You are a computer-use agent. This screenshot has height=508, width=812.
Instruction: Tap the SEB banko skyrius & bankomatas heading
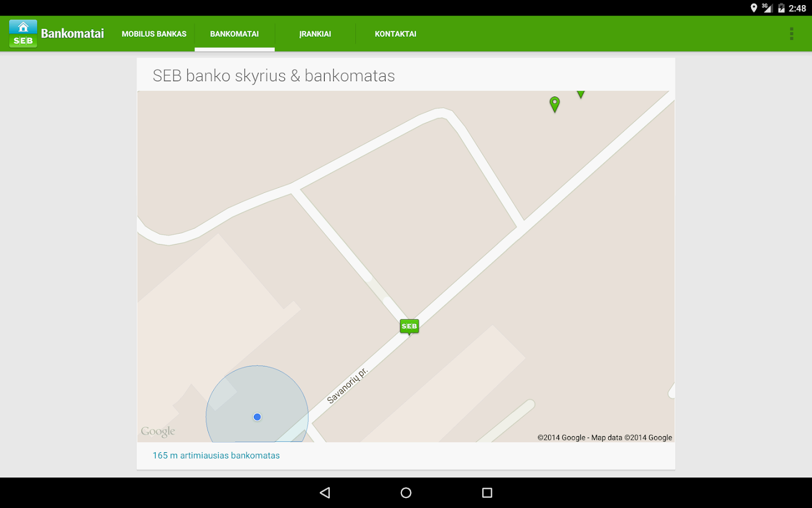click(274, 75)
